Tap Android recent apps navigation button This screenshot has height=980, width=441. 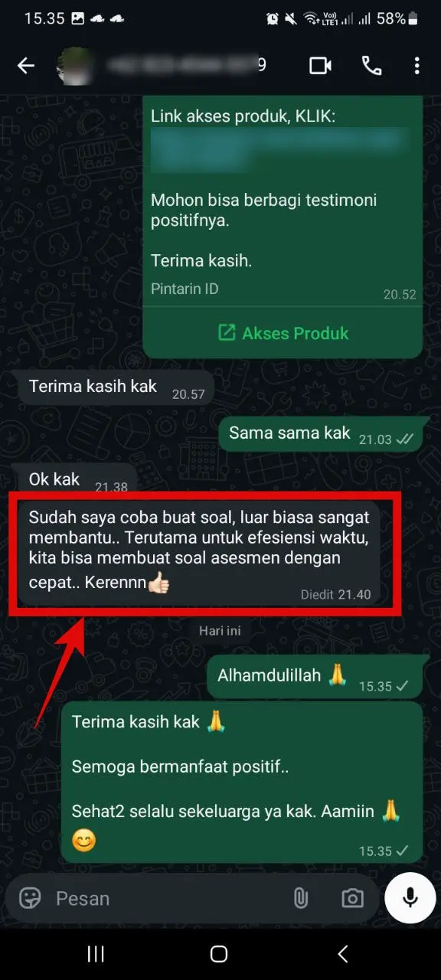click(x=96, y=953)
